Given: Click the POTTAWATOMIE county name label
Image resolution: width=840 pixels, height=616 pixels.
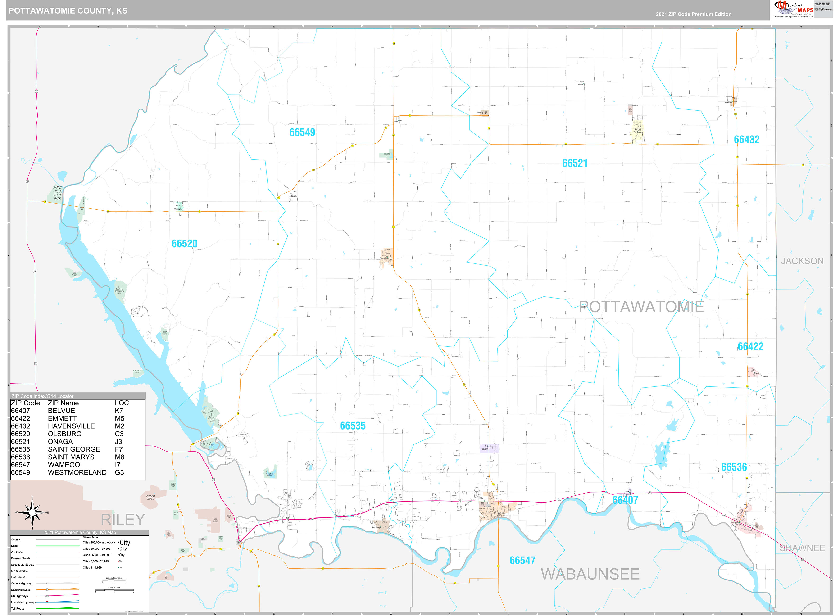Looking at the screenshot, I should (x=641, y=307).
